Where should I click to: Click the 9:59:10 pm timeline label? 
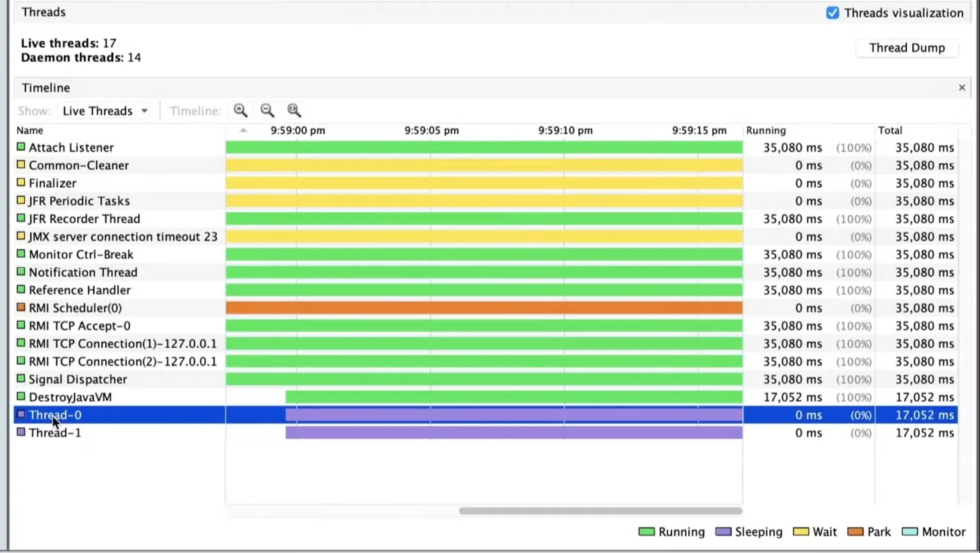565,130
